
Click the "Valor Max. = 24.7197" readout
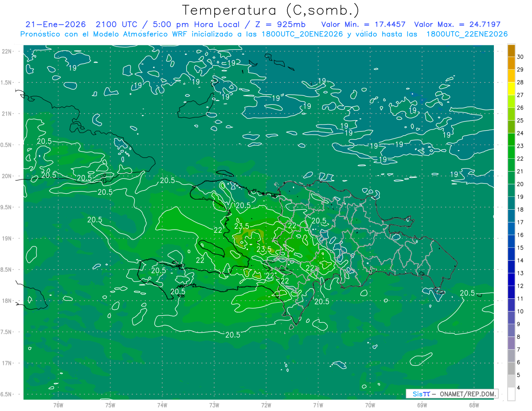(457, 24)
